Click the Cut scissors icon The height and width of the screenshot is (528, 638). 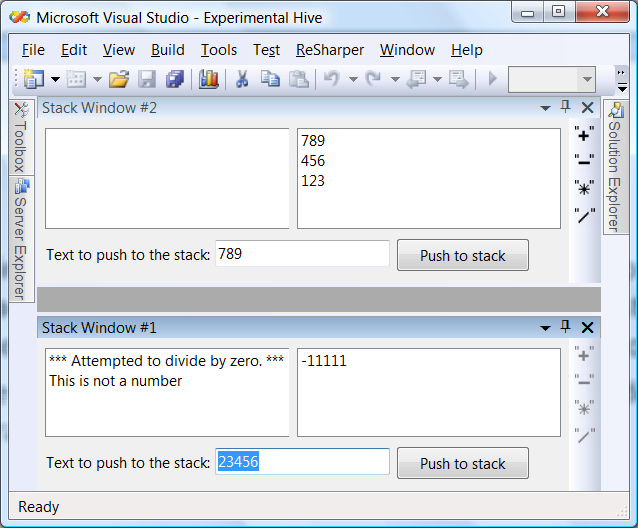242,79
